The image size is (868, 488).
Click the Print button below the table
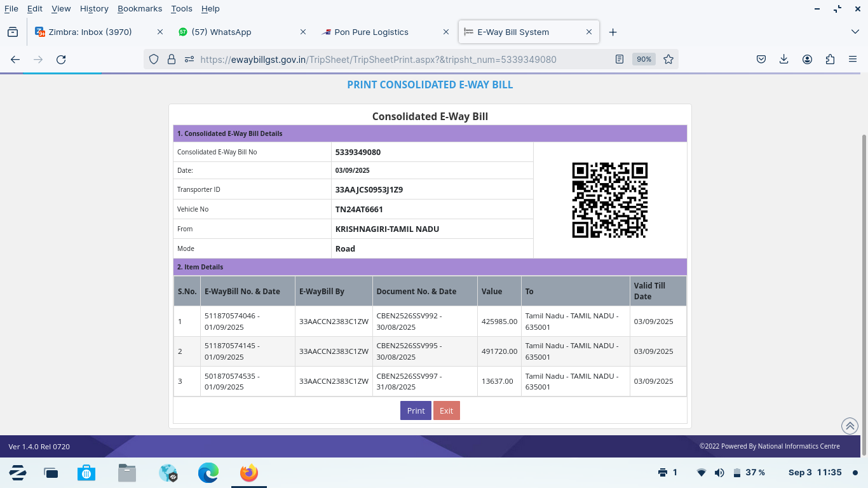point(416,410)
